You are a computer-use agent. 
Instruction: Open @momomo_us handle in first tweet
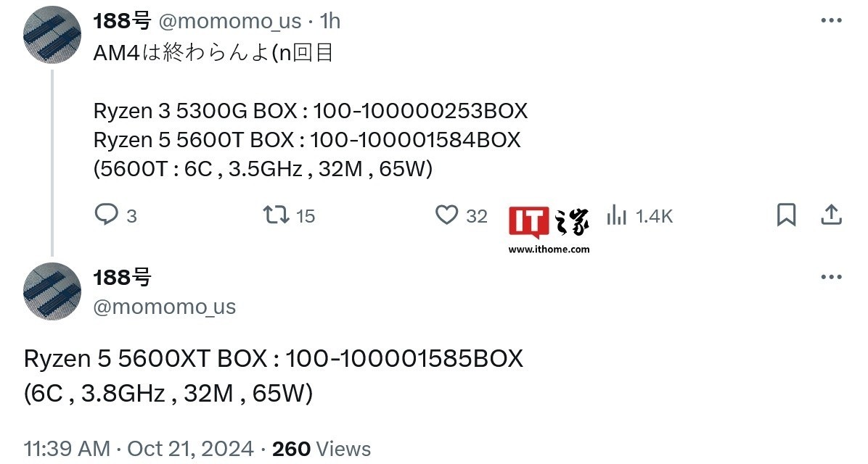(230, 21)
